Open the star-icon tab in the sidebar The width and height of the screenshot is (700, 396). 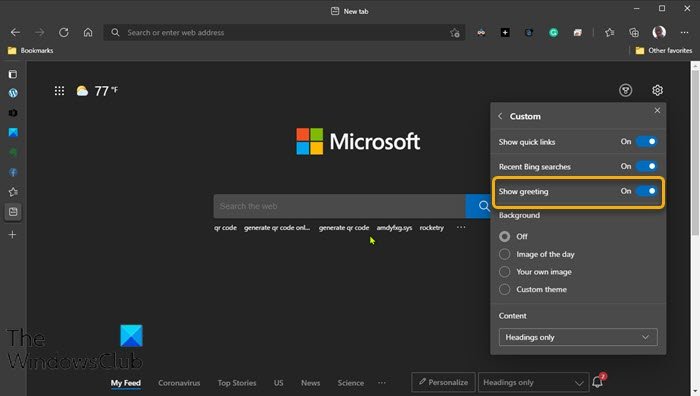[13, 192]
